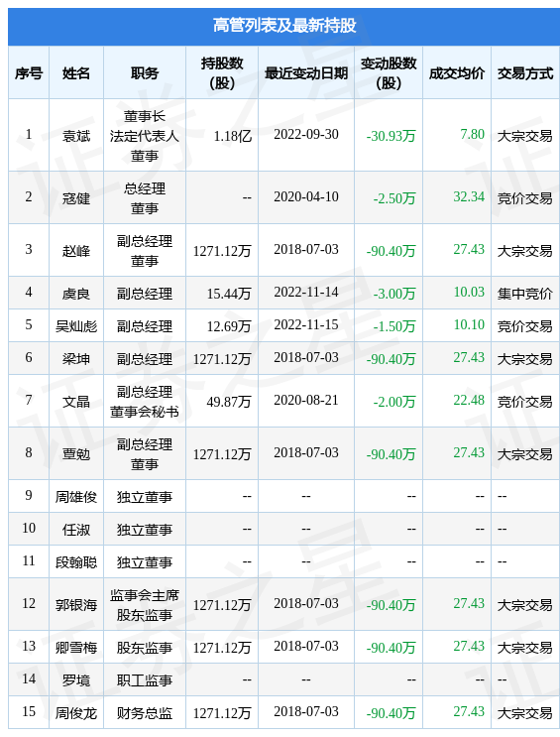Screen dimensions: 560x737
Task: Click -90.40万 in 曹勉's row
Action: tap(391, 454)
